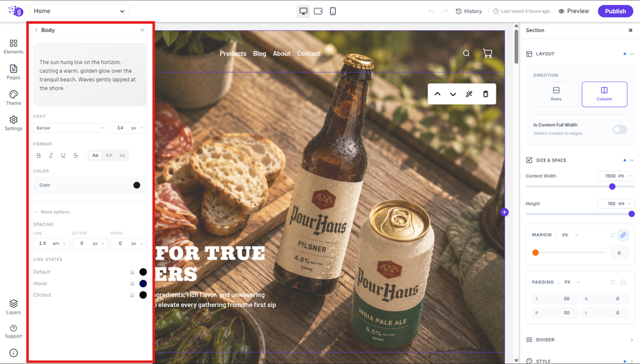Screen dimensions: 640x364
Task: Click About in site navigation
Action: (x=281, y=54)
